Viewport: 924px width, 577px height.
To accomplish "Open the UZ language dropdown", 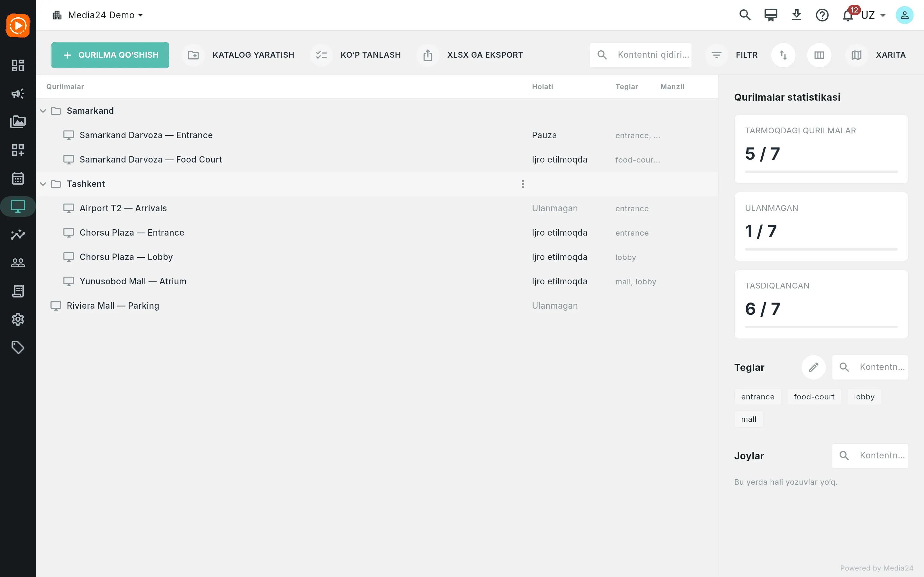I will pos(873,15).
